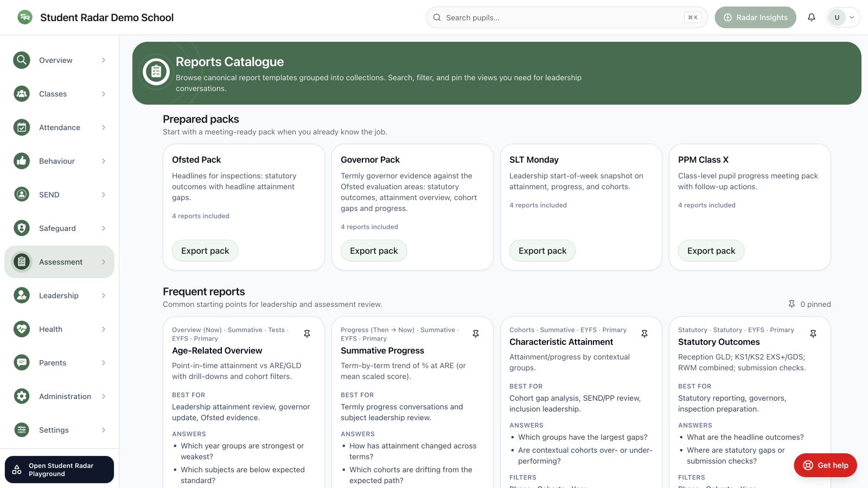Open the Leadership menu item
This screenshot has width=868, height=488.
[60, 296]
